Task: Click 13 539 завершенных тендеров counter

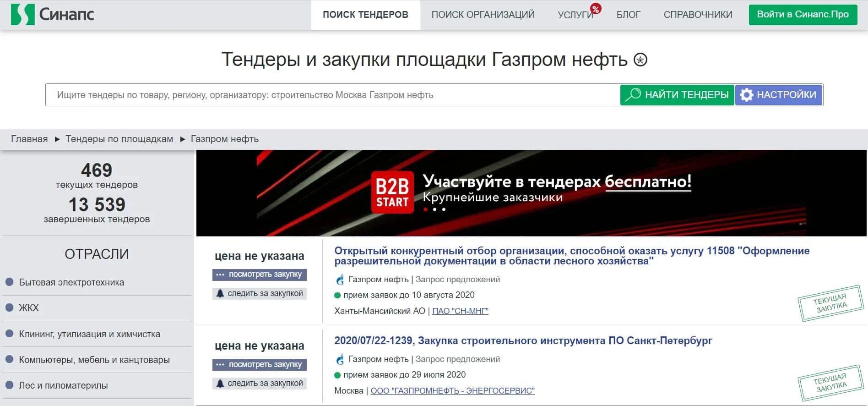Action: [97, 210]
